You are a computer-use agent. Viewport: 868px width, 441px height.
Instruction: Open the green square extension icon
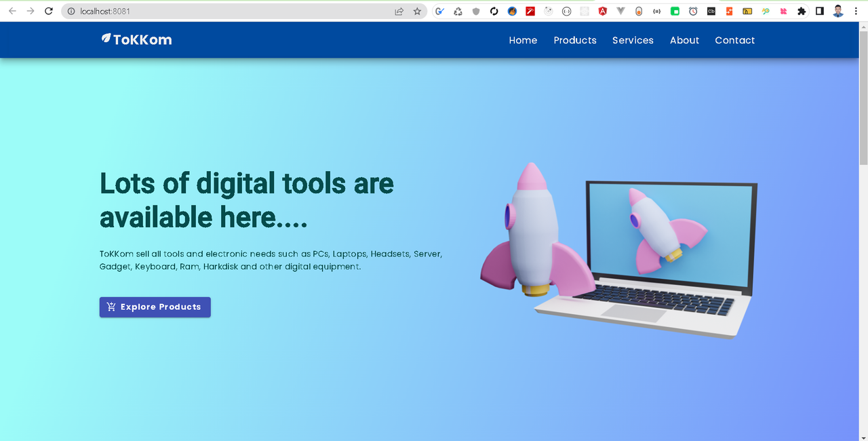[675, 12]
